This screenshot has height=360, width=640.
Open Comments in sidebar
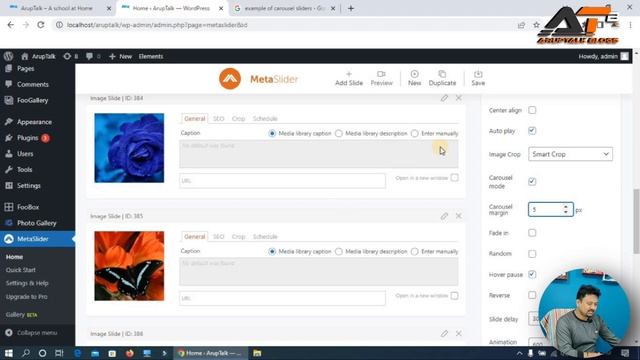click(x=33, y=84)
